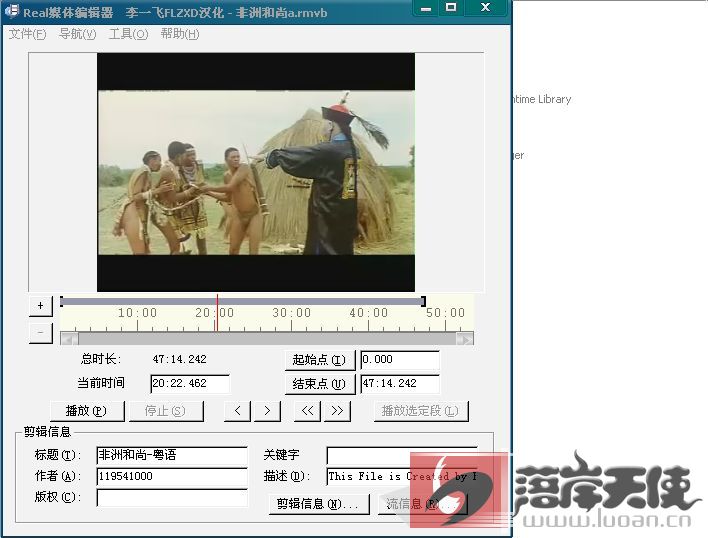The image size is (708, 538).
Task: Minimize the Real media editor window
Action: point(425,8)
